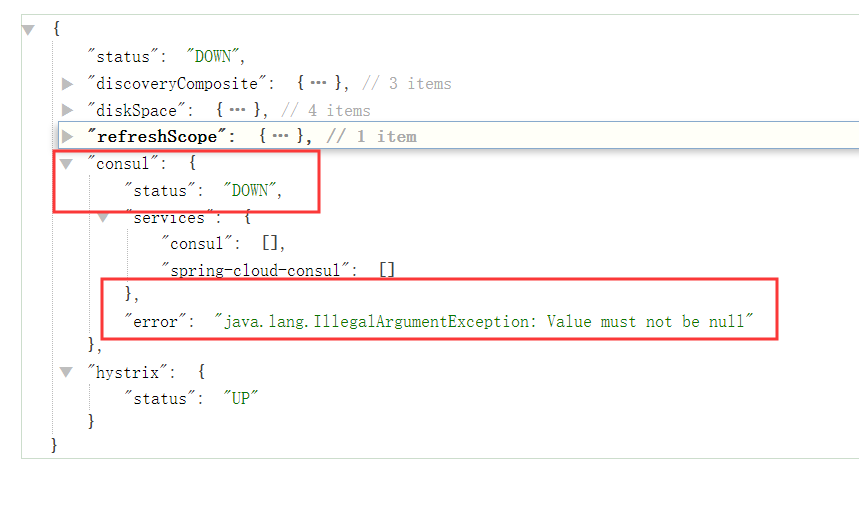This screenshot has width=859, height=516.
Task: Select the IllegalArgumentException error message
Action: pos(484,322)
